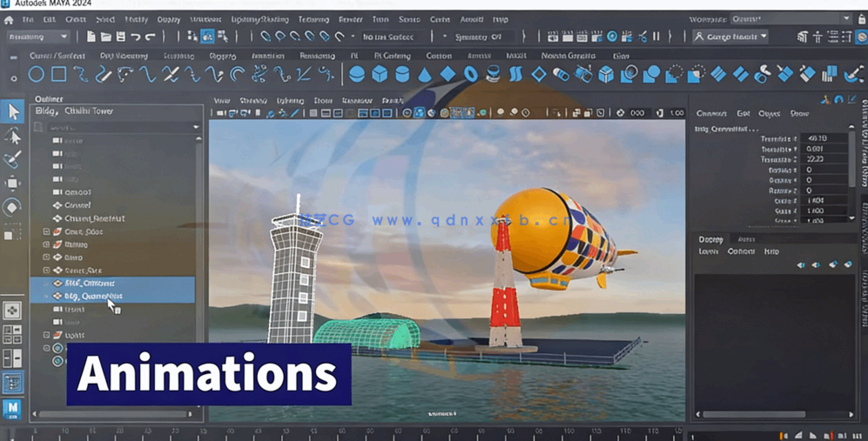The width and height of the screenshot is (868, 441).
Task: Click the first clapperboard render icon
Action: click(553, 37)
